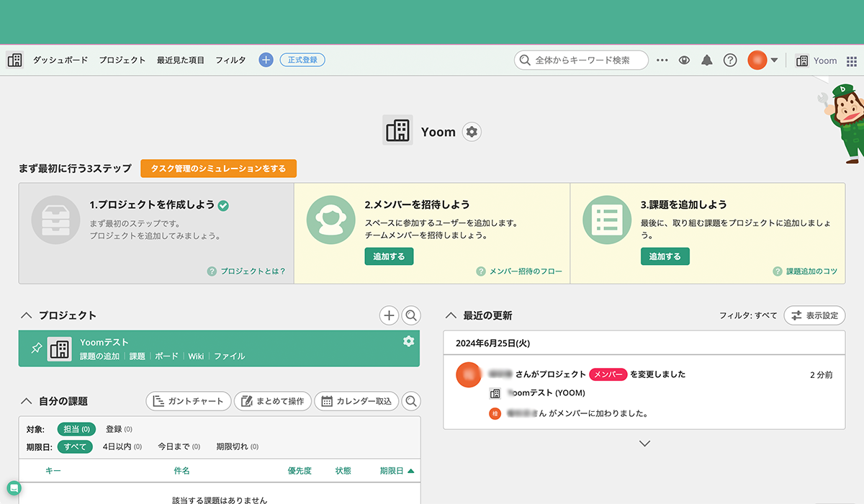Click the add project plus icon
The height and width of the screenshot is (504, 864).
pos(389,315)
